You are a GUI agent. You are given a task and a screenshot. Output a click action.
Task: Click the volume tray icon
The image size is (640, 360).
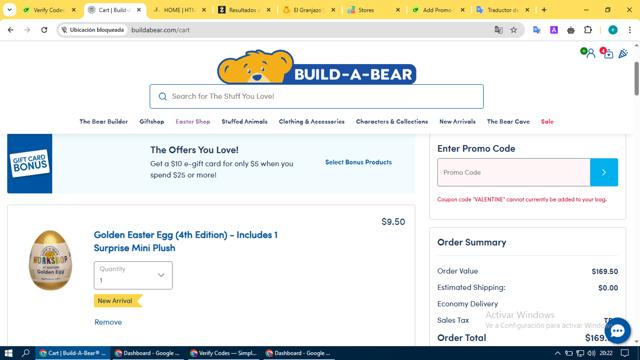click(591, 353)
